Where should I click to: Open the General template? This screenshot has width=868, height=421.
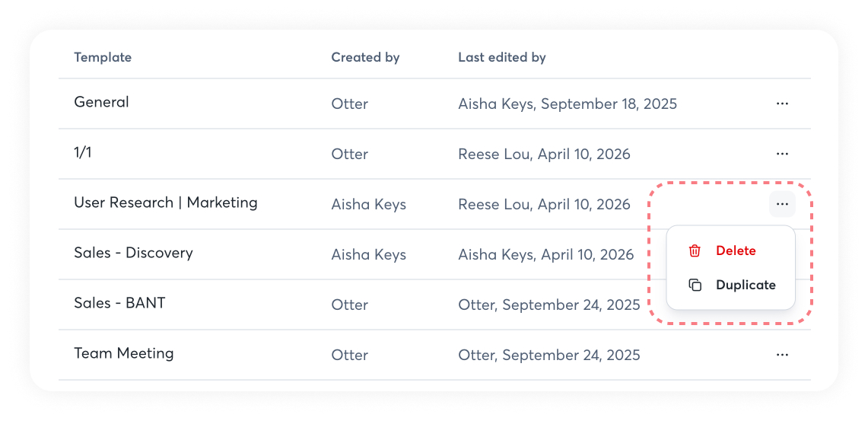[x=101, y=102]
